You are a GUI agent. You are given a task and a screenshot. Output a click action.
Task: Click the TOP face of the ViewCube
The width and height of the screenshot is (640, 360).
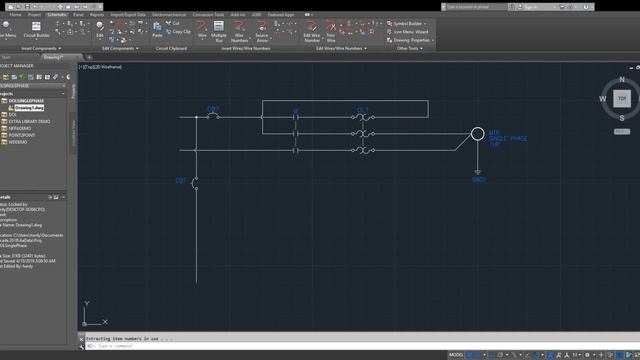622,98
